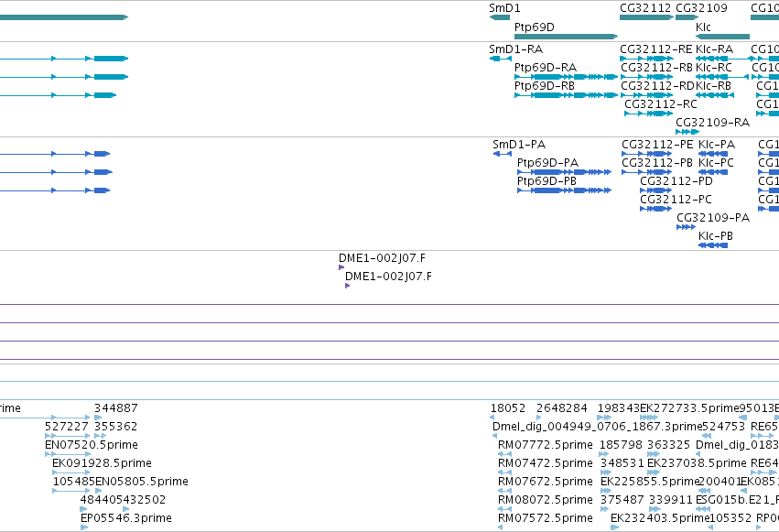
Task: Click alignment 375487
Action: (605, 509)
